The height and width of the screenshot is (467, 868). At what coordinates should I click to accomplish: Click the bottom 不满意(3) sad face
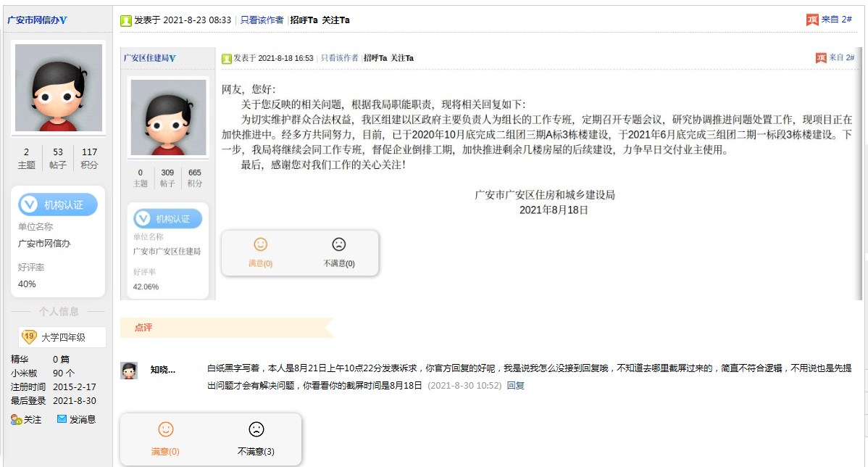(256, 429)
